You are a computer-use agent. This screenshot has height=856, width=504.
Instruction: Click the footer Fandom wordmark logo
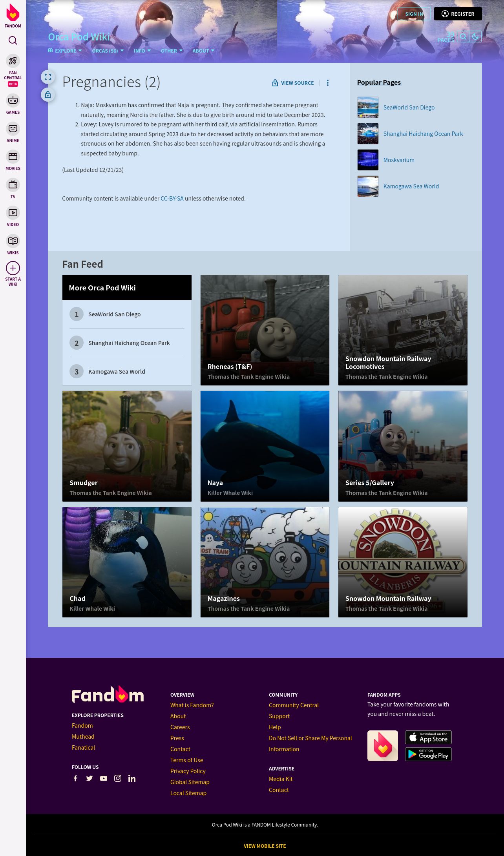coord(108,695)
